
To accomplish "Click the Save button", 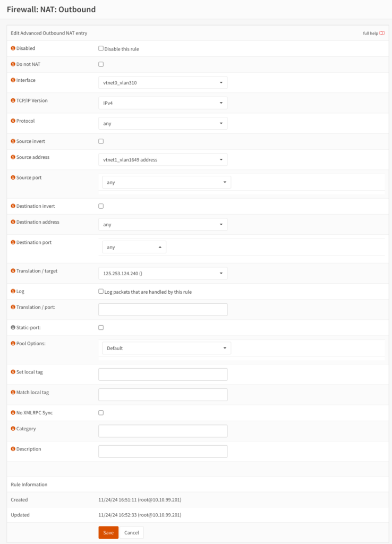I will click(108, 532).
